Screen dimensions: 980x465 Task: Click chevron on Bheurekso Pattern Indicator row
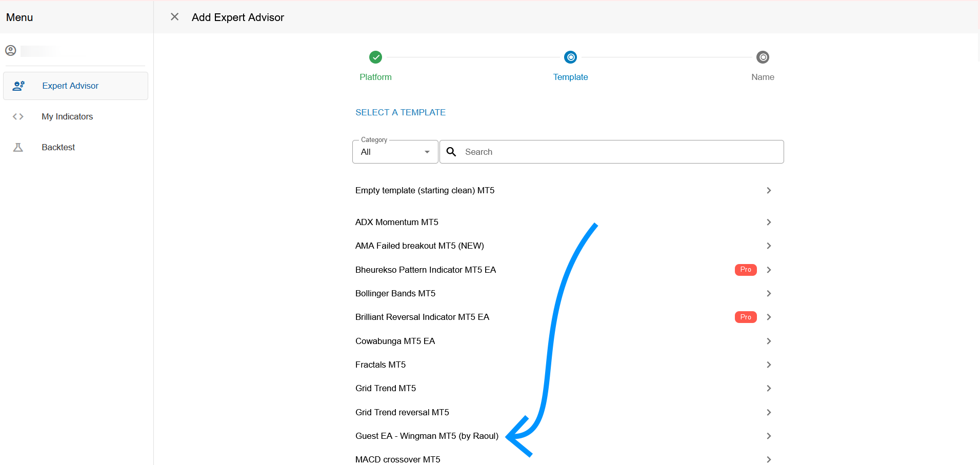click(x=769, y=270)
